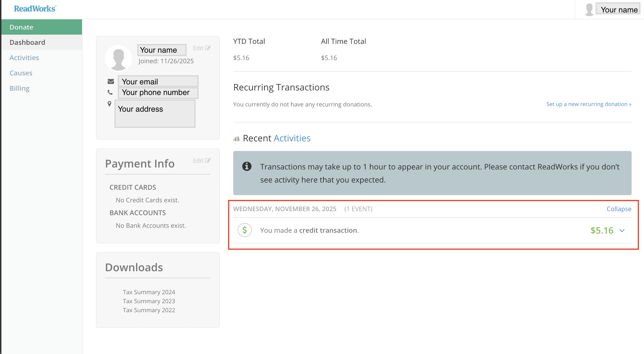Click the map pin address icon
This screenshot has height=354, width=644.
pyautogui.click(x=110, y=104)
